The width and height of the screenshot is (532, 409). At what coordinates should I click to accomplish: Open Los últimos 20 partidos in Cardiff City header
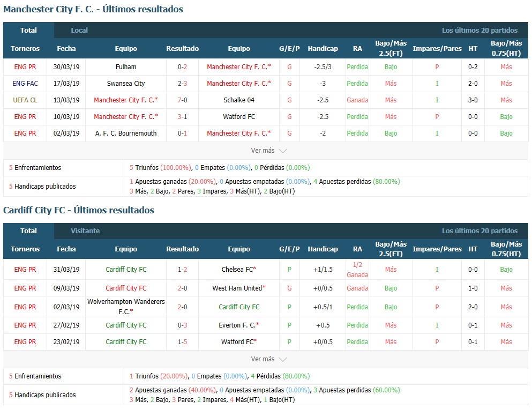click(x=479, y=231)
